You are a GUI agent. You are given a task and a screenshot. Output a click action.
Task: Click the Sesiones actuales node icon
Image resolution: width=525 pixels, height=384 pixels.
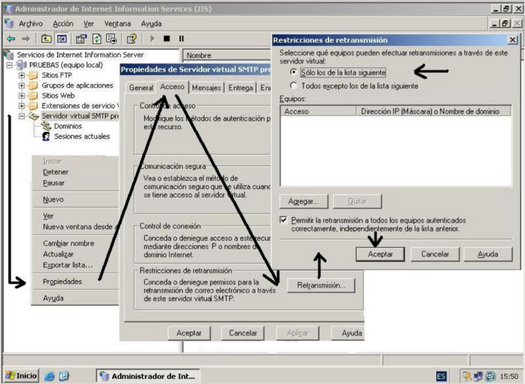point(46,137)
